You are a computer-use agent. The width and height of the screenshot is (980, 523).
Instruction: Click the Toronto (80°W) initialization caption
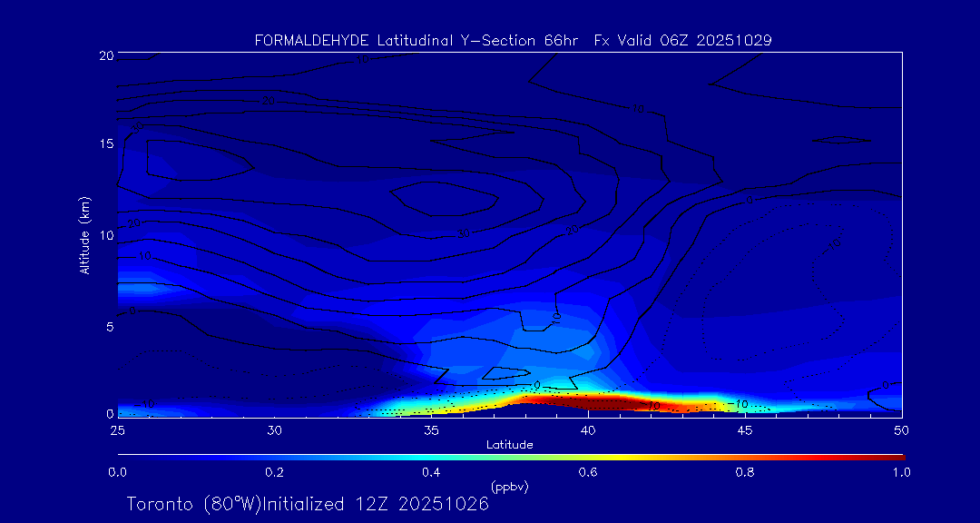307,504
